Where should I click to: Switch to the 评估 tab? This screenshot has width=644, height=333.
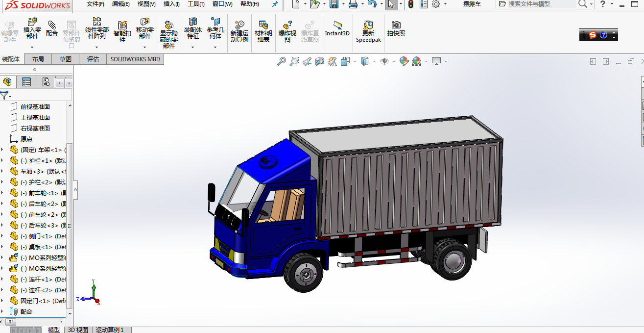coord(93,59)
